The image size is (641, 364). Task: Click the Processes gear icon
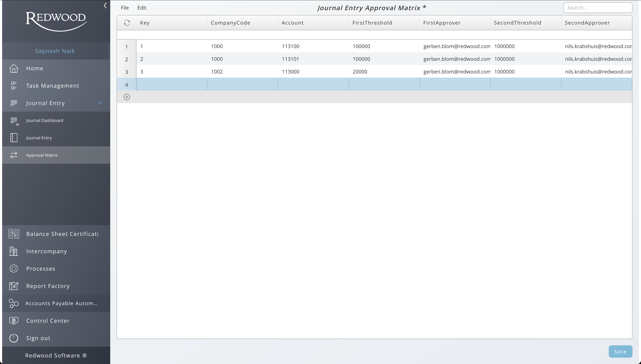14,269
